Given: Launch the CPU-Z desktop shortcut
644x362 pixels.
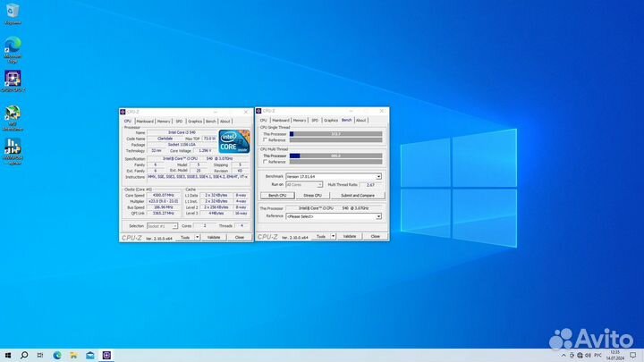Looking at the screenshot, I should pos(13,80).
